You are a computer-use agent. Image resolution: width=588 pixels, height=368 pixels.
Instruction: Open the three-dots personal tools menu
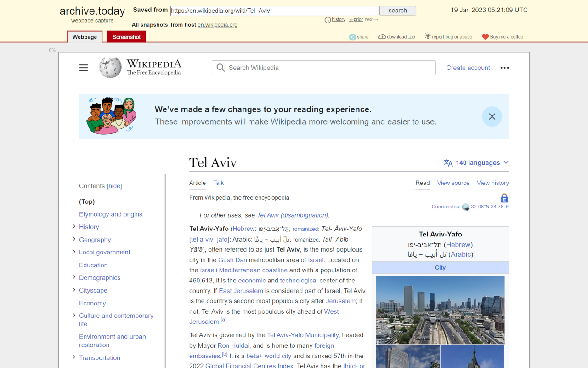[x=504, y=68]
